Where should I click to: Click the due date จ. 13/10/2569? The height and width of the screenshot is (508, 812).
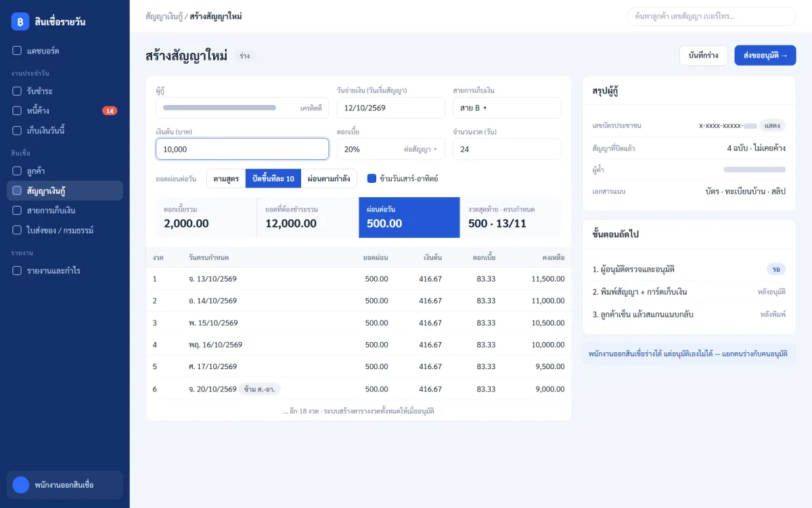point(213,278)
